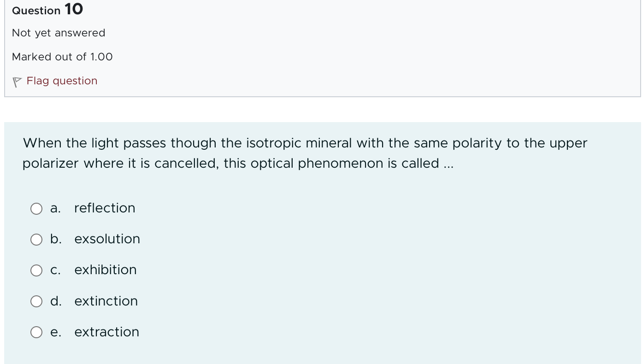642x364 pixels.
Task: Click the option letter a label
Action: coord(55,208)
